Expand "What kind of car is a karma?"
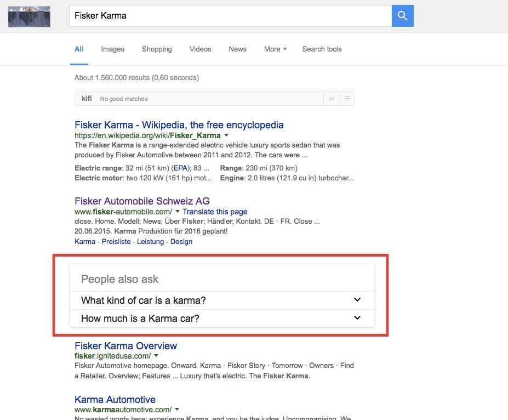The image size is (508, 420). (x=357, y=300)
